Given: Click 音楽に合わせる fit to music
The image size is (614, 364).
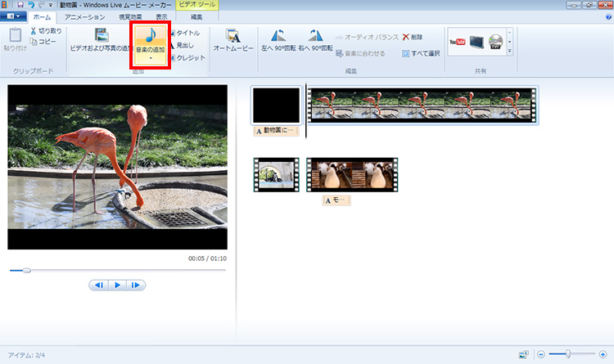Looking at the screenshot, I should [x=360, y=53].
